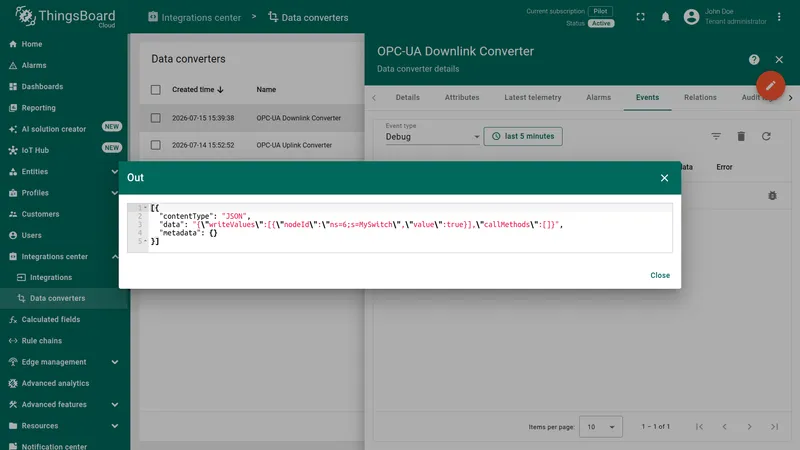Switch to the Details tab
The image size is (800, 450).
pos(407,97)
